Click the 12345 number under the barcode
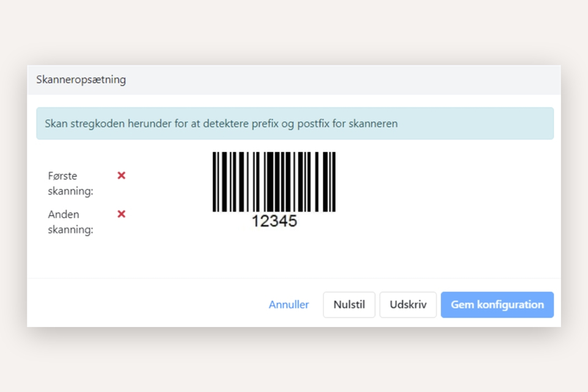Image resolution: width=588 pixels, height=392 pixels. point(274,222)
